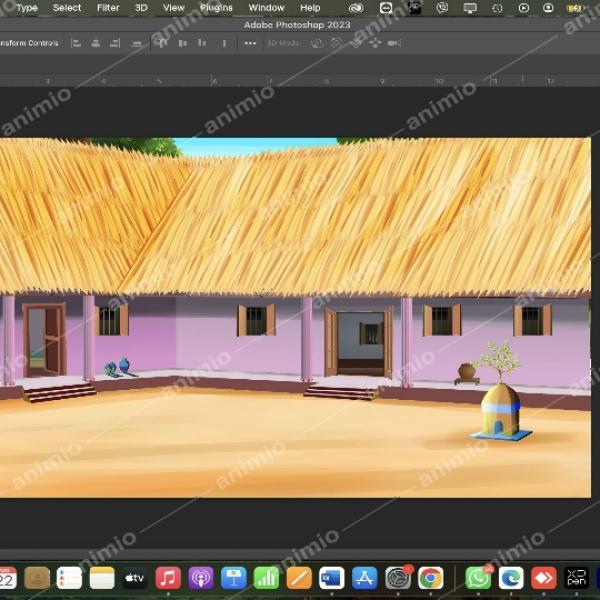Open the Type menu
This screenshot has height=600, width=600.
27,8
